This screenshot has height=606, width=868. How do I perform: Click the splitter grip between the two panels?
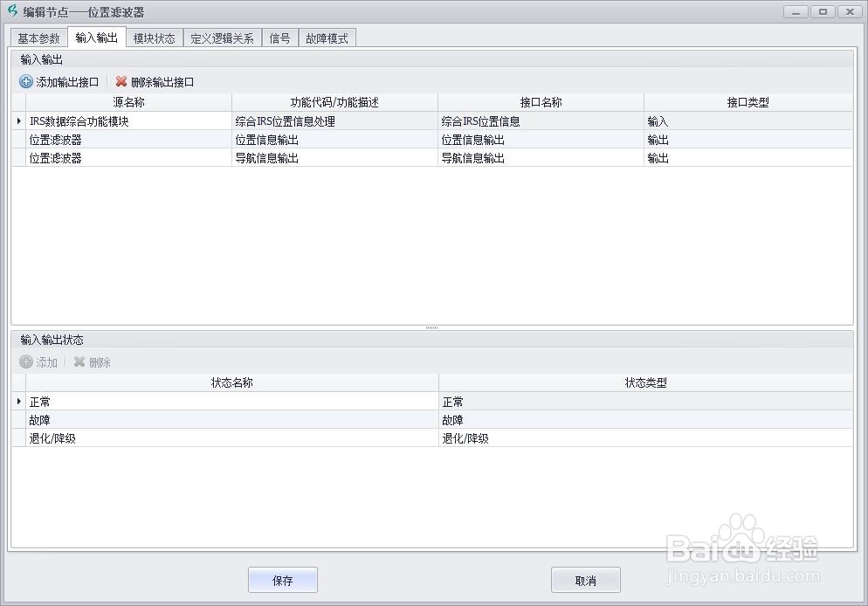431,328
